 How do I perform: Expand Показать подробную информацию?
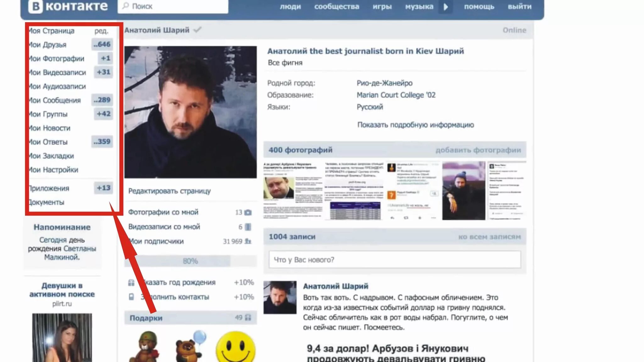click(x=415, y=125)
